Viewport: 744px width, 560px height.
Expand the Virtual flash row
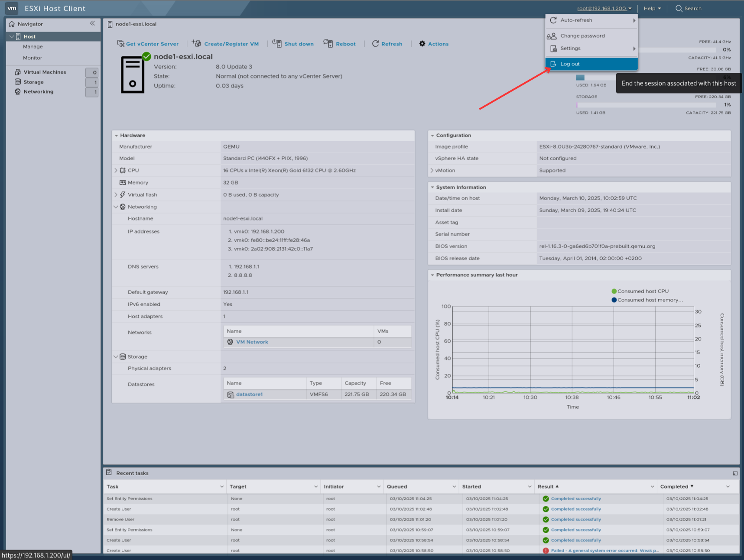(x=116, y=195)
